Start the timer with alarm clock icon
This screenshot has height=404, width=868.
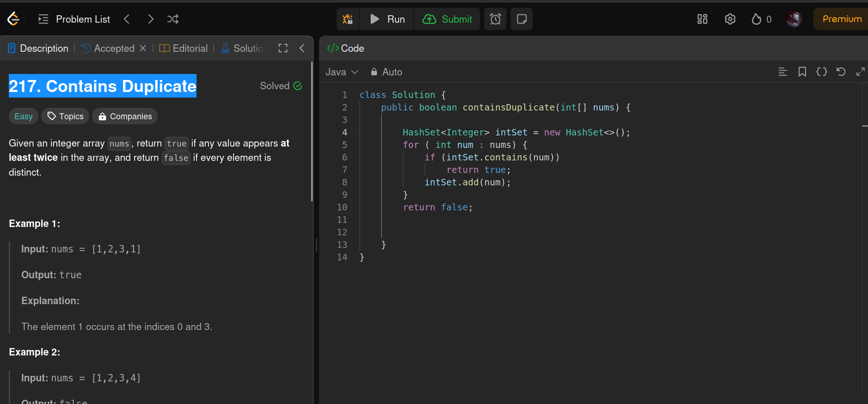click(495, 19)
